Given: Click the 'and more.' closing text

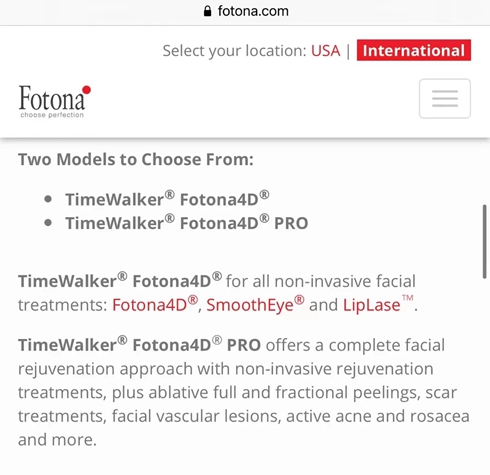Looking at the screenshot, I should click(57, 440).
